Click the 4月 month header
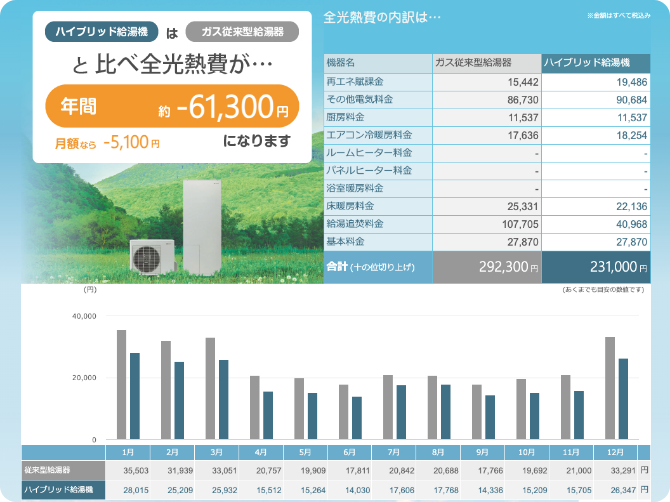Image resolution: width=670 pixels, height=502 pixels. coord(261,452)
